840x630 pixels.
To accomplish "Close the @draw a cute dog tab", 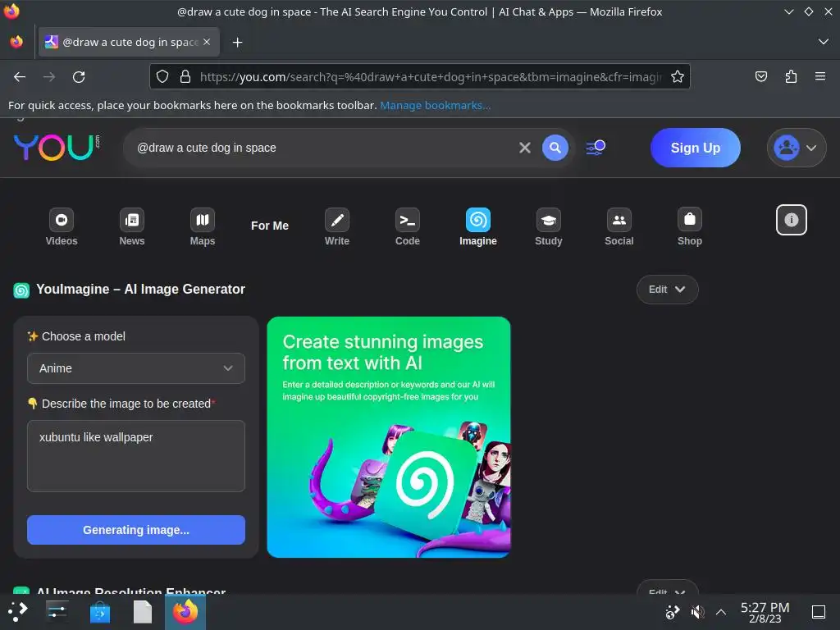I will [207, 42].
